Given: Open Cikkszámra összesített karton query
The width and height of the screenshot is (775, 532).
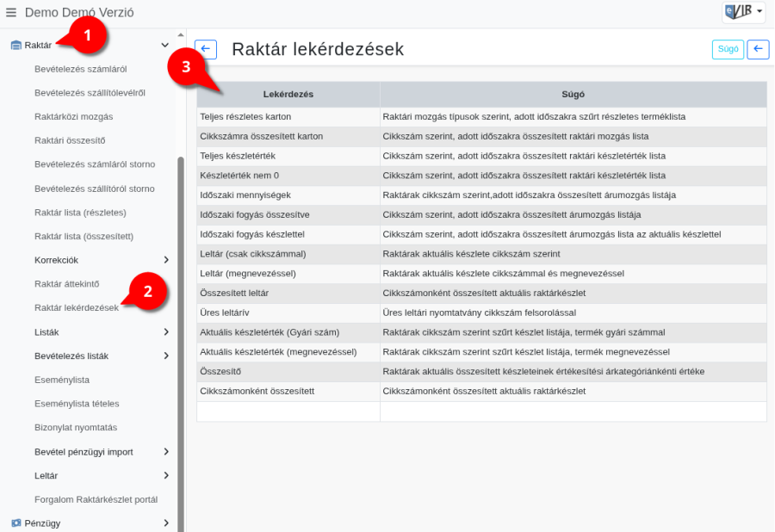Looking at the screenshot, I should click(261, 136).
